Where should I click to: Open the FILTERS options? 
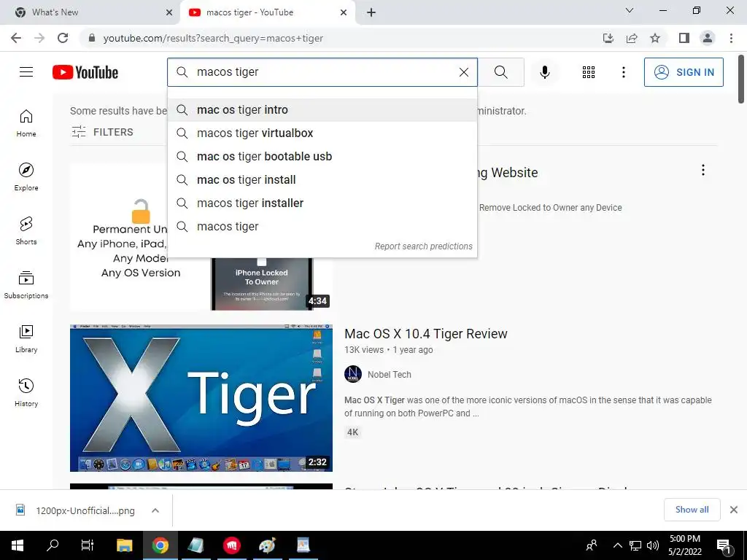click(102, 132)
